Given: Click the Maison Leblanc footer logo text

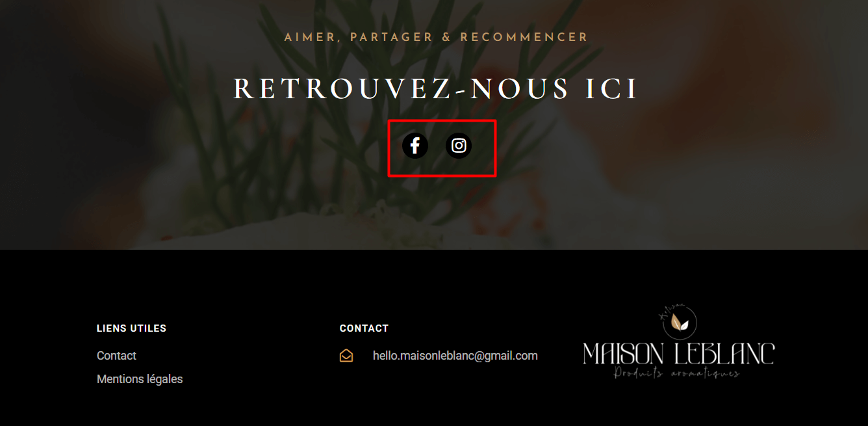Looking at the screenshot, I should (x=679, y=354).
